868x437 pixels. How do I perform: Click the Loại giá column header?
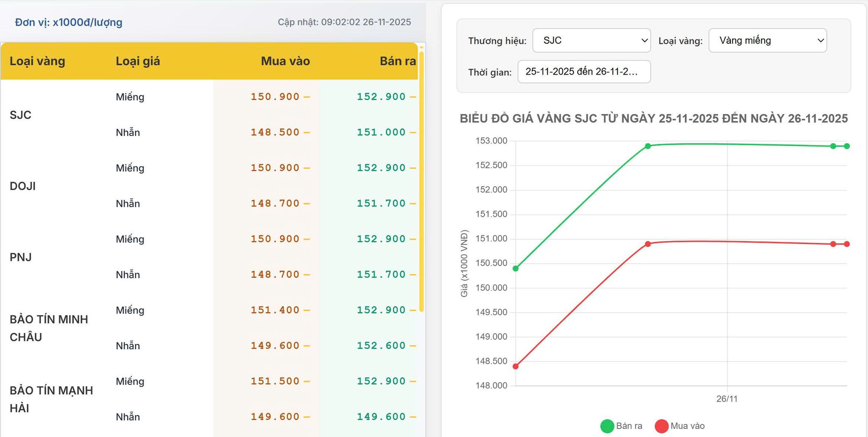(138, 61)
